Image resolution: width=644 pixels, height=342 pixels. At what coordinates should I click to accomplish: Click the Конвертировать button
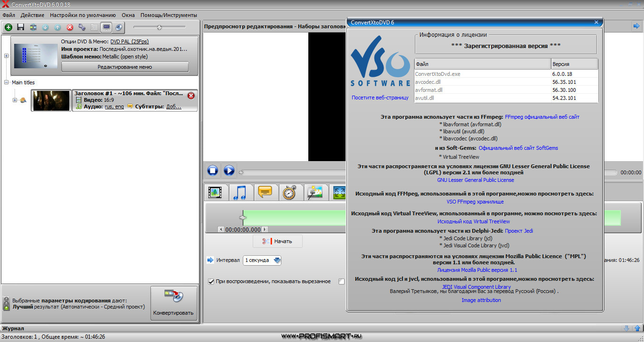click(174, 303)
